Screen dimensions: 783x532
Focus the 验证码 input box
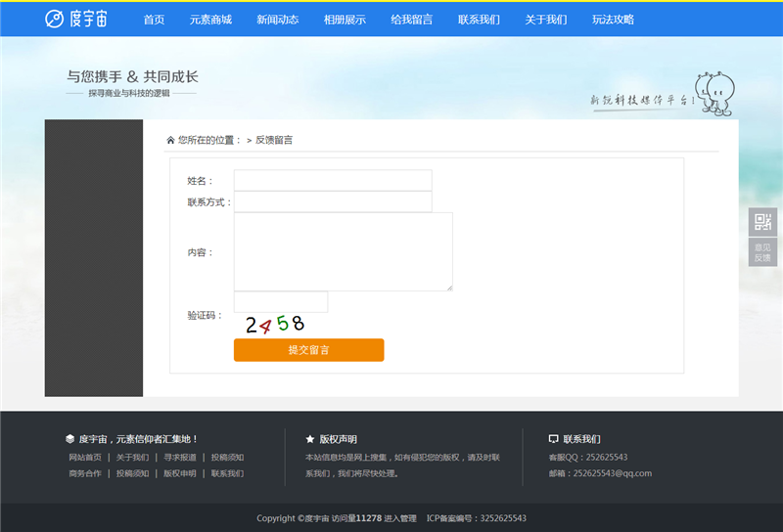click(281, 301)
